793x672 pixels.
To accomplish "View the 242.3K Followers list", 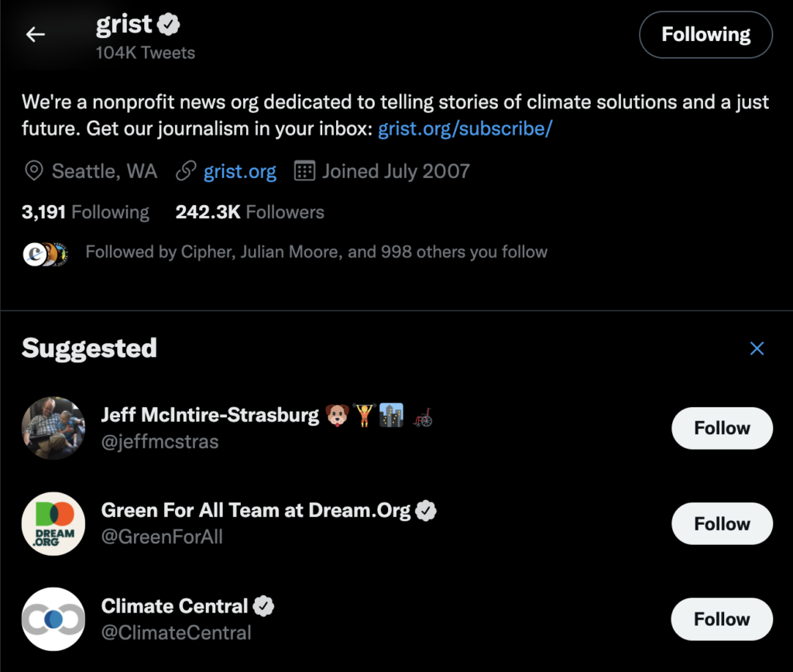I will point(249,212).
